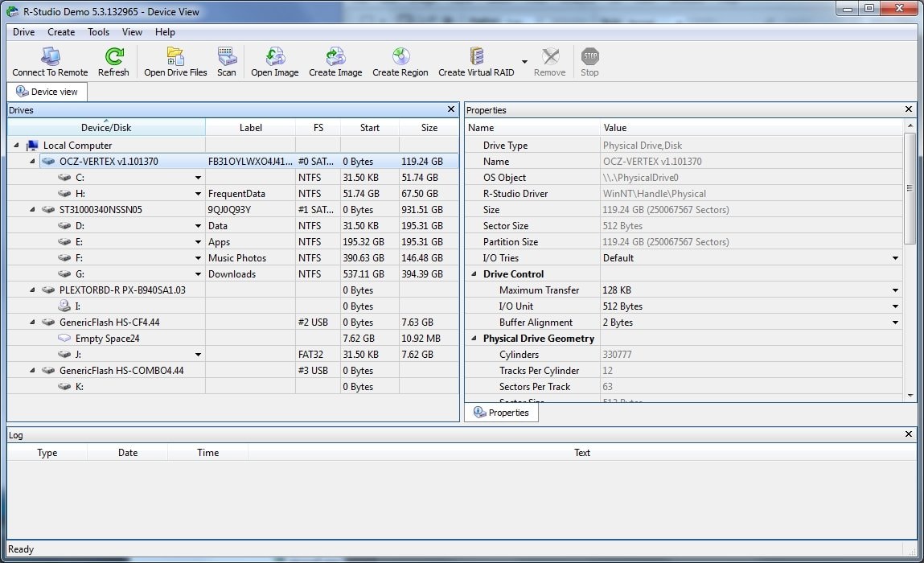Sort by the Device/Disk column header
This screenshot has height=563, width=924.
[106, 127]
